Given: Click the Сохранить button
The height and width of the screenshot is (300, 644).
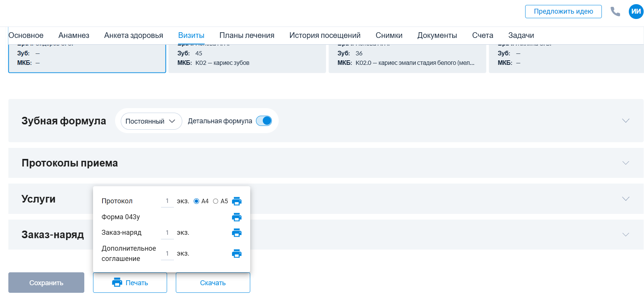Looking at the screenshot, I should click(x=46, y=283).
